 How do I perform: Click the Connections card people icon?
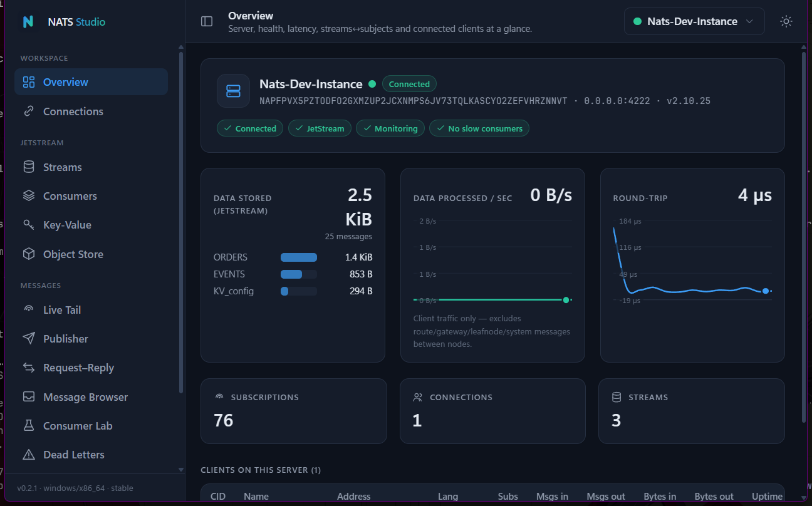coord(418,397)
